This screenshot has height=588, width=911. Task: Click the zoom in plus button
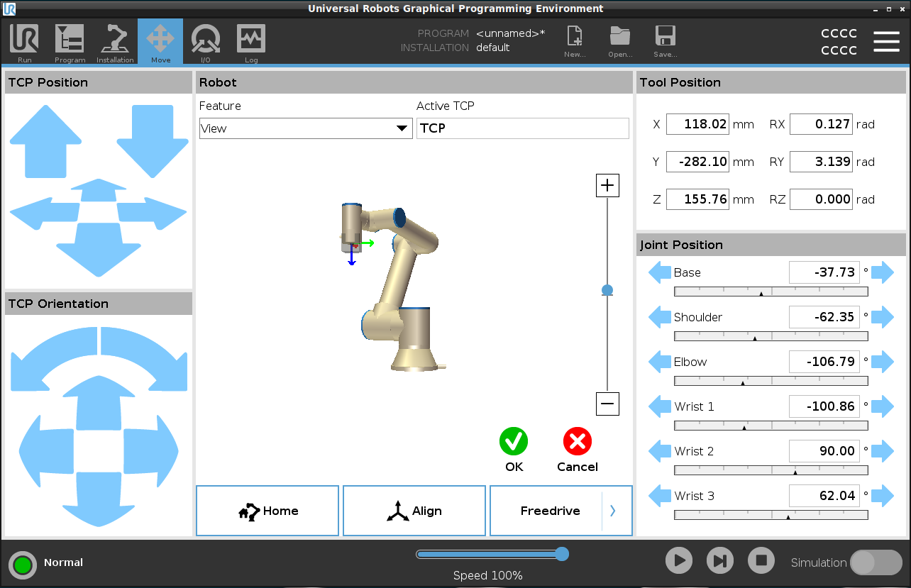tap(607, 186)
